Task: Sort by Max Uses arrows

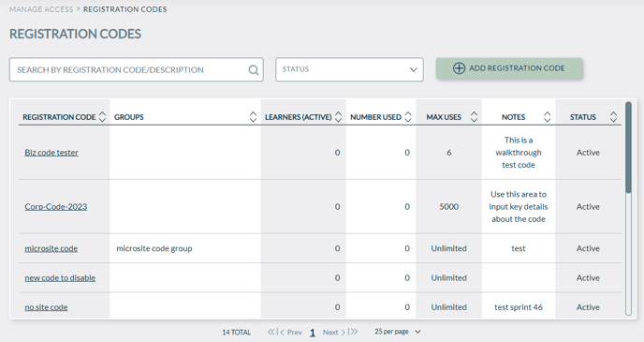Action: (x=474, y=117)
